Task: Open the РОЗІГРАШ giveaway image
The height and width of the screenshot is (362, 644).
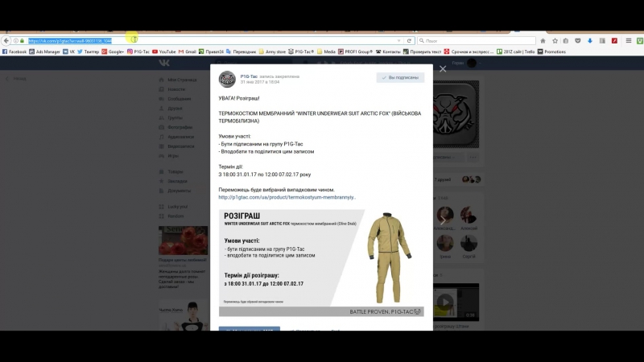Action: (321, 263)
